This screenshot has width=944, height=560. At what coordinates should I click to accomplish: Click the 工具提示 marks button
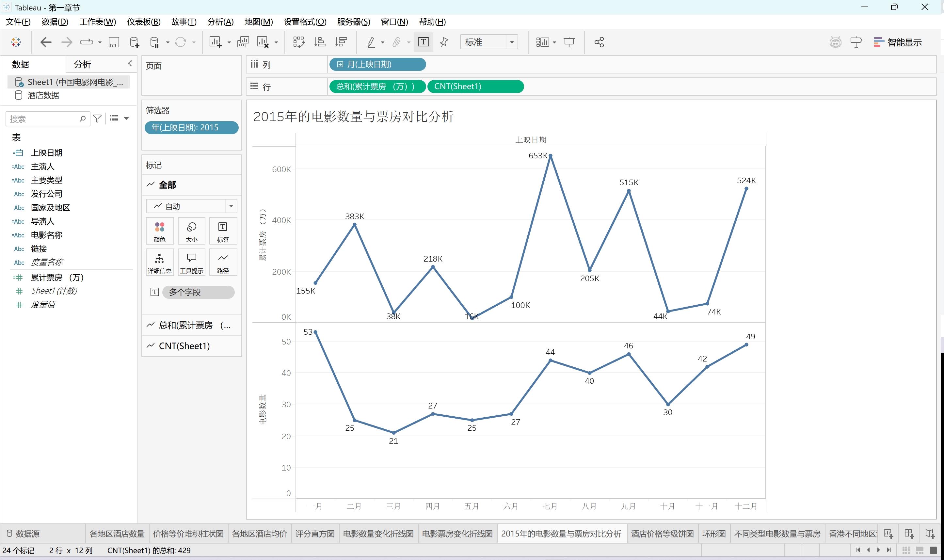pyautogui.click(x=191, y=262)
